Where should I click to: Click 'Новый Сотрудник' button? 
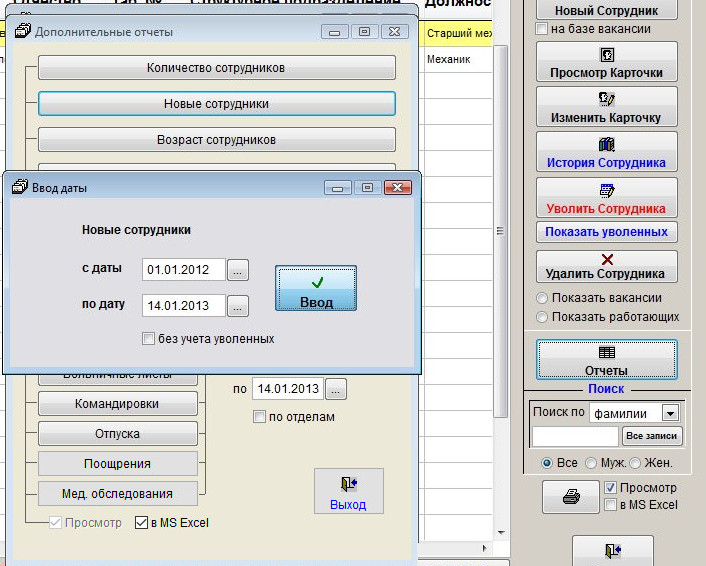(606, 9)
